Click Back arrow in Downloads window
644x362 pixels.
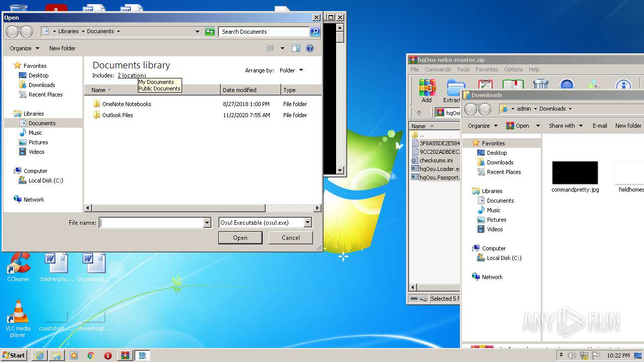pyautogui.click(x=470, y=109)
